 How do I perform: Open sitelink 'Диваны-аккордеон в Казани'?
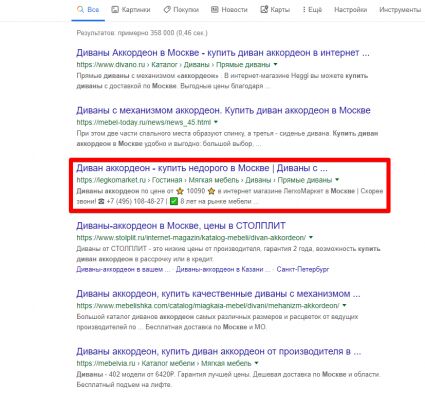[x=223, y=269]
